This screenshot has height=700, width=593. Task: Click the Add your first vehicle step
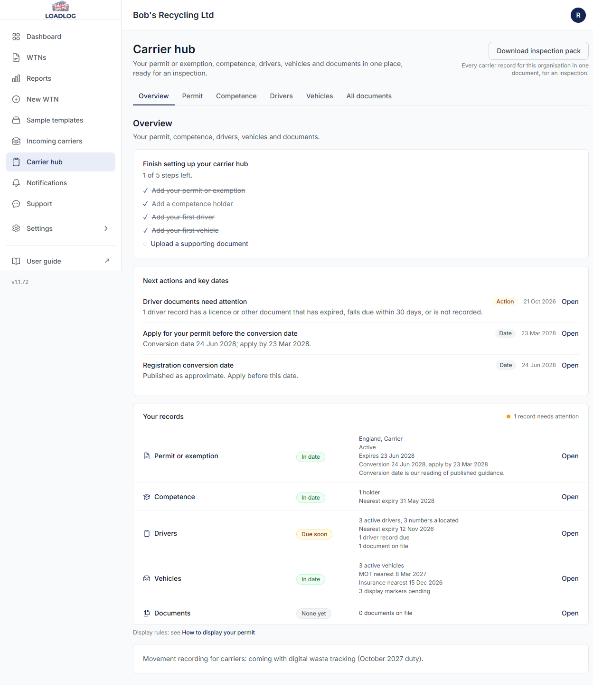(x=185, y=230)
